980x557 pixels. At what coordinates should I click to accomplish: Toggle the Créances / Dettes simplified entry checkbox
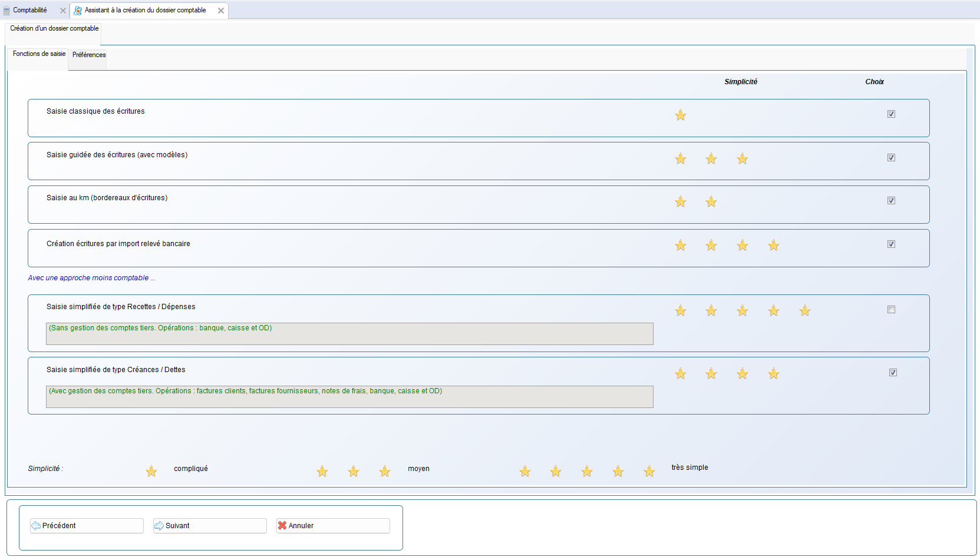coord(893,373)
